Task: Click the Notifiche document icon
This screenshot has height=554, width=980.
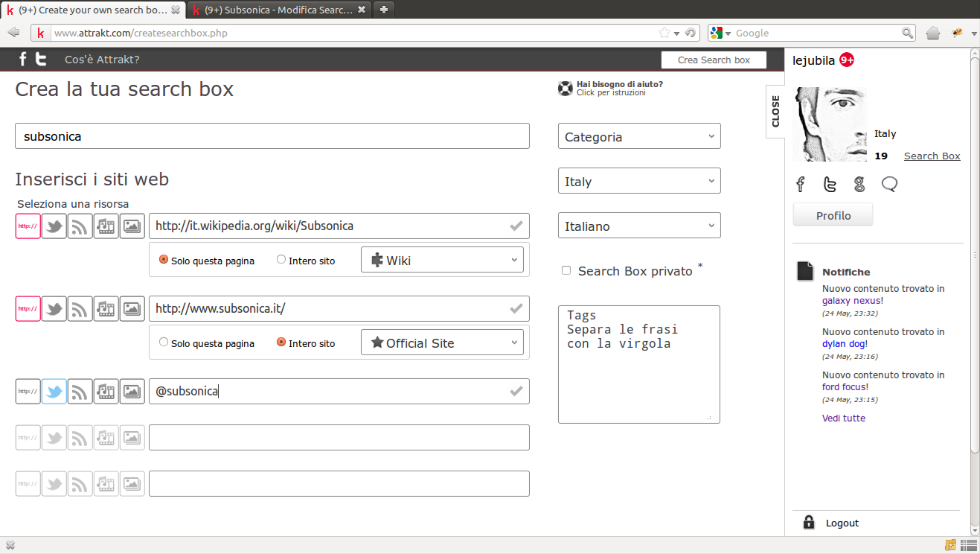Action: [805, 271]
